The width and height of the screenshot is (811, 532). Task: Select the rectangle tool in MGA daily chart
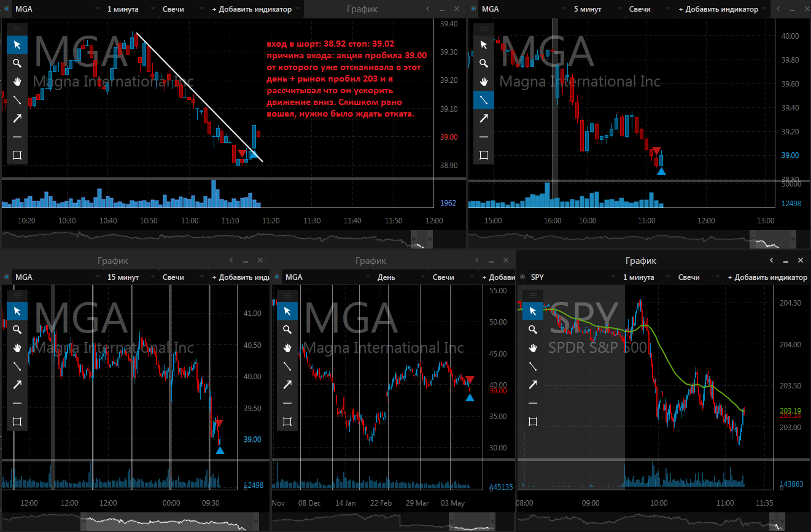pyautogui.click(x=287, y=422)
